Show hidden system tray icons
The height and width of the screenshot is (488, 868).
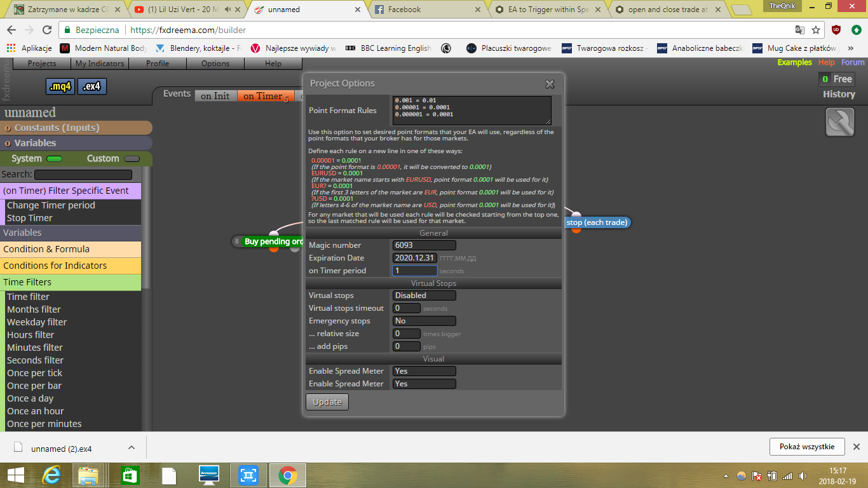click(726, 476)
